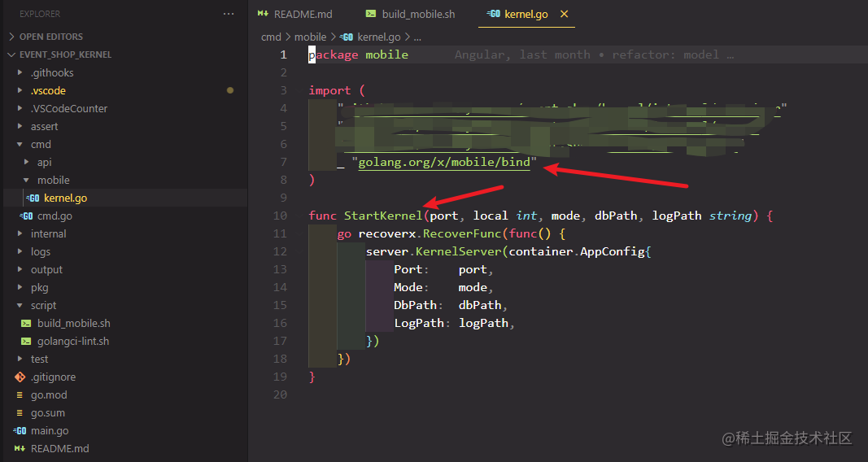Screen dimensions: 868x462
Task: Collapse the script folder arrow
Action: point(20,305)
